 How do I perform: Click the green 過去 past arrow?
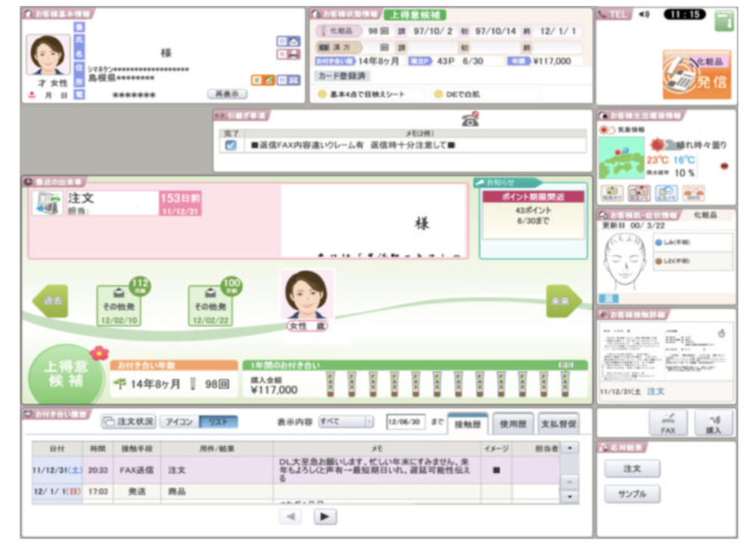click(x=51, y=301)
